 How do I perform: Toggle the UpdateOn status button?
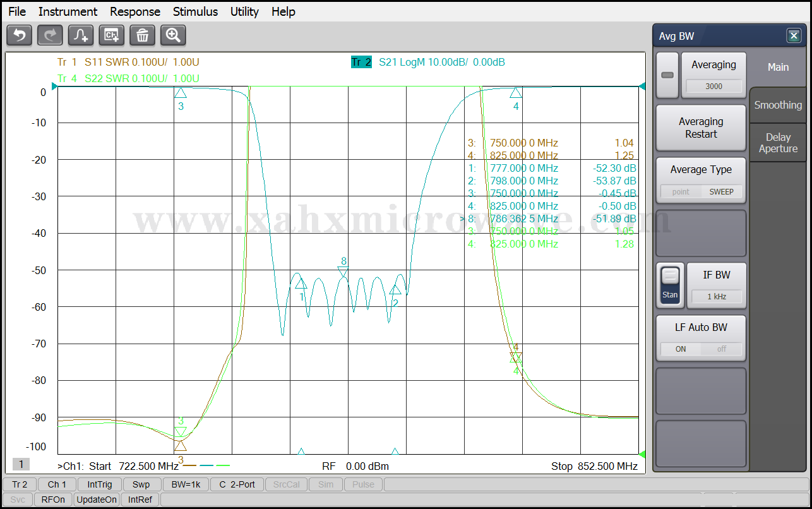[97, 500]
